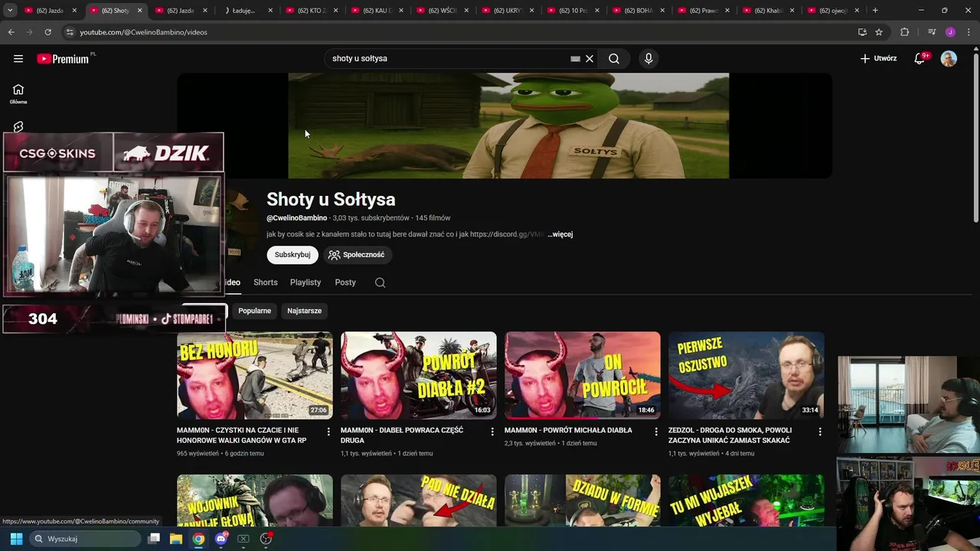This screenshot has height=551, width=980.
Task: Open the Chrome profile icon in the toolbar
Action: pos(950,32)
